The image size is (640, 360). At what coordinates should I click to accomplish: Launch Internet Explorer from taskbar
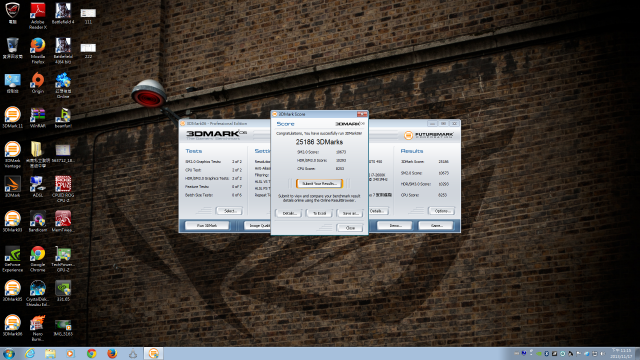pyautogui.click(x=30, y=353)
